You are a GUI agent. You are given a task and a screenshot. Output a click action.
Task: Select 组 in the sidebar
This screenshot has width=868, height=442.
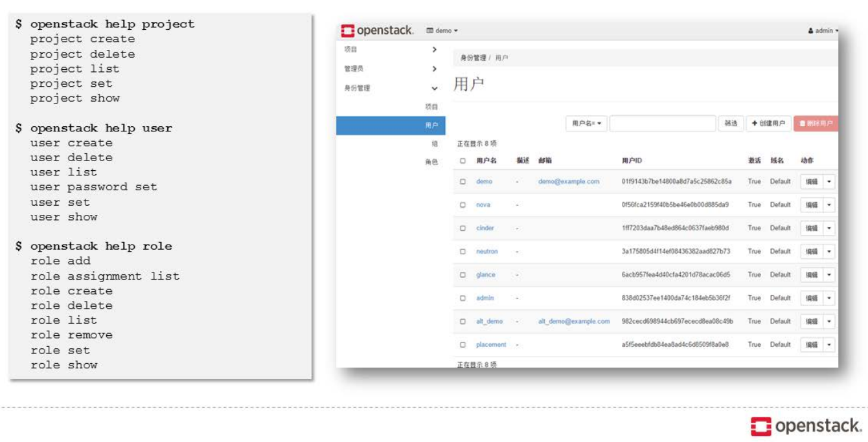pyautogui.click(x=435, y=144)
